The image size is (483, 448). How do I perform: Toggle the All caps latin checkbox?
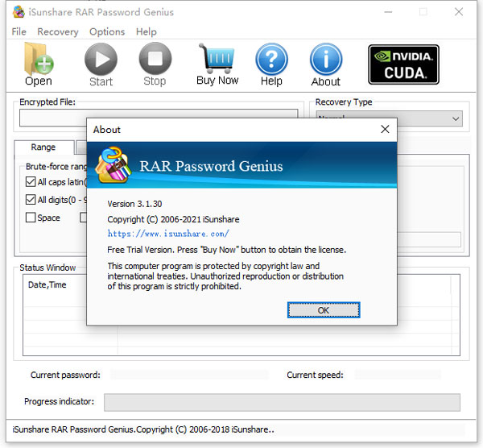(x=31, y=182)
